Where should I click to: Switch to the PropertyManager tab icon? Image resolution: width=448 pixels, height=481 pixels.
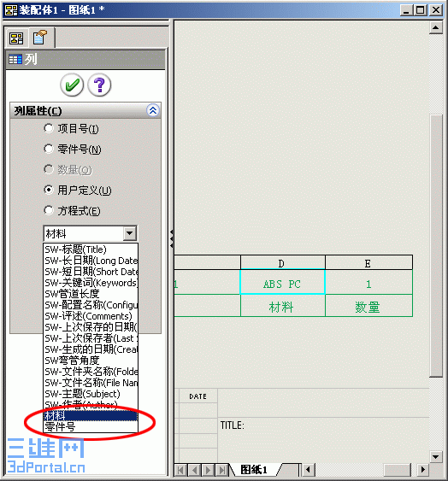(x=40, y=38)
